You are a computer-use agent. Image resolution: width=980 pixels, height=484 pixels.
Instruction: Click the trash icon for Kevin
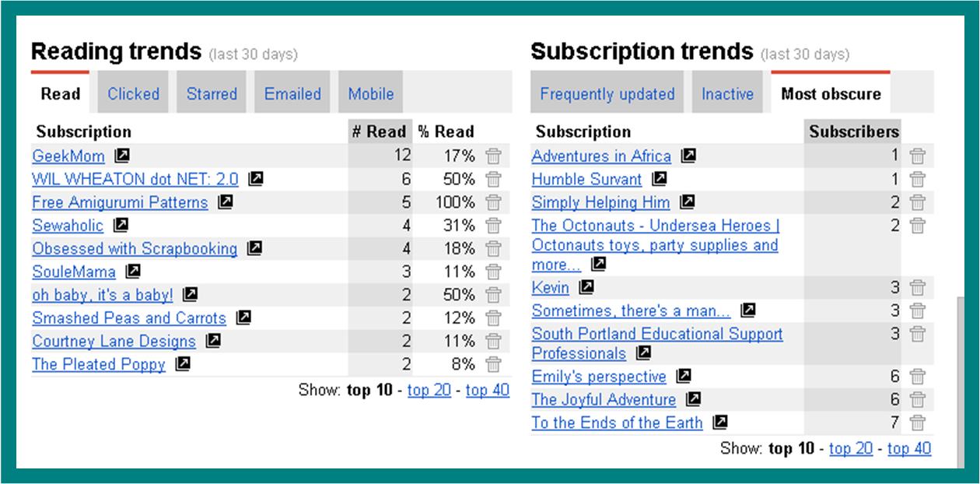(918, 288)
